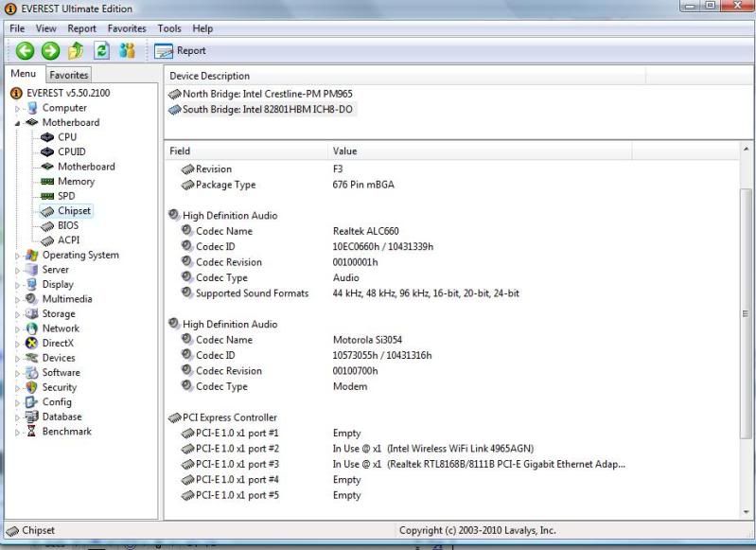
Task: Click the Up level folder icon
Action: click(76, 50)
